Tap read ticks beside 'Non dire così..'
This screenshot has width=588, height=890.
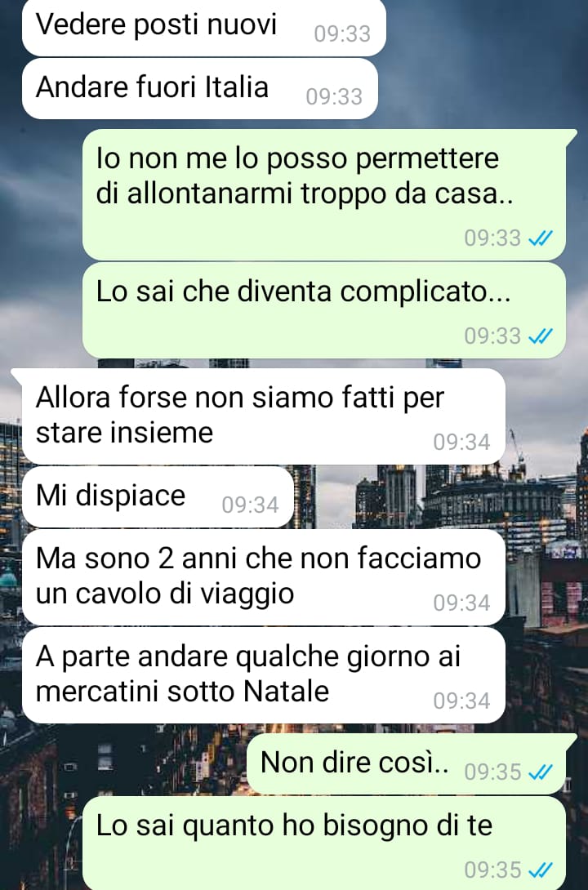540,772
